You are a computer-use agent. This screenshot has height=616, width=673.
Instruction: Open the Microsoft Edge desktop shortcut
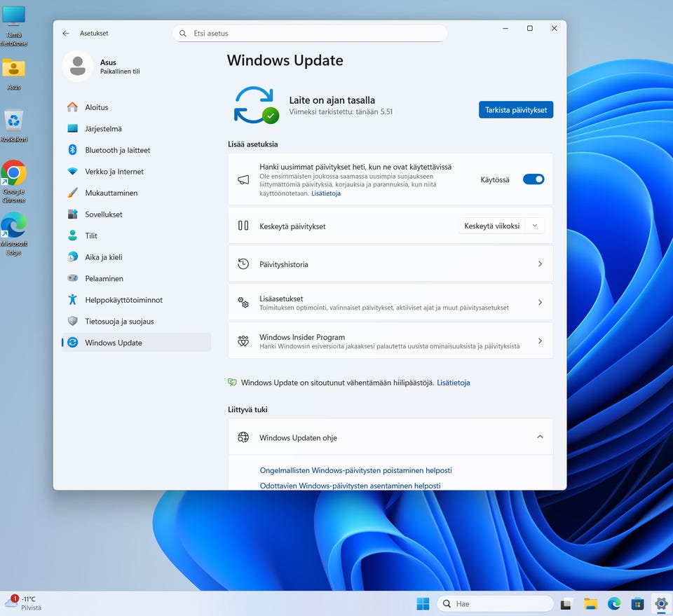pos(14,234)
